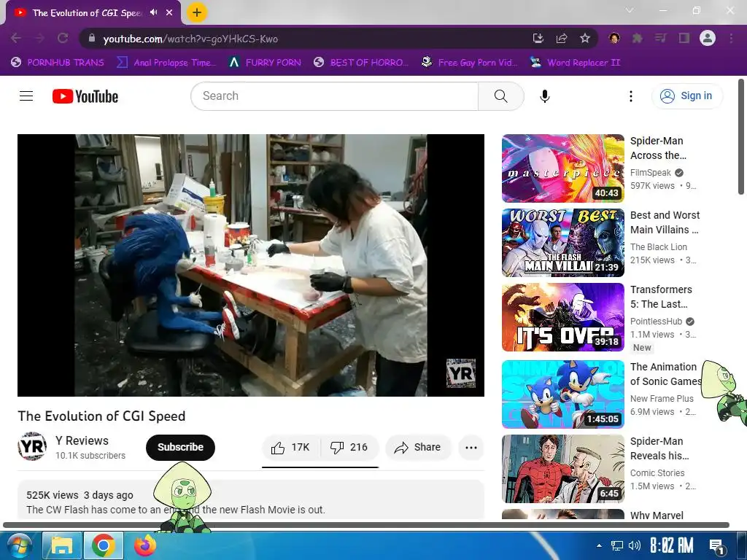Open The Animation of Sonic Games thumbnail
Image resolution: width=747 pixels, height=560 pixels.
pyautogui.click(x=562, y=394)
